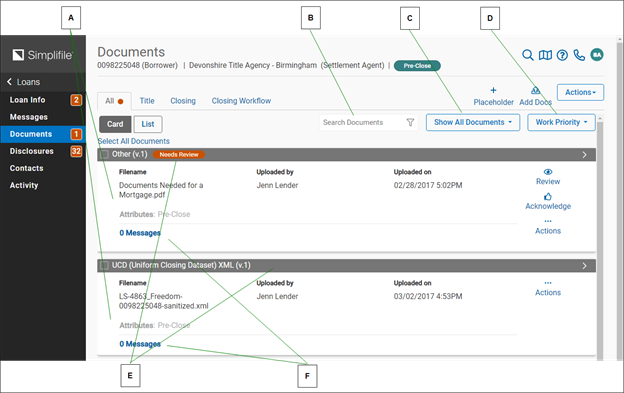Click the Disclosures badge showing 32

[76, 151]
